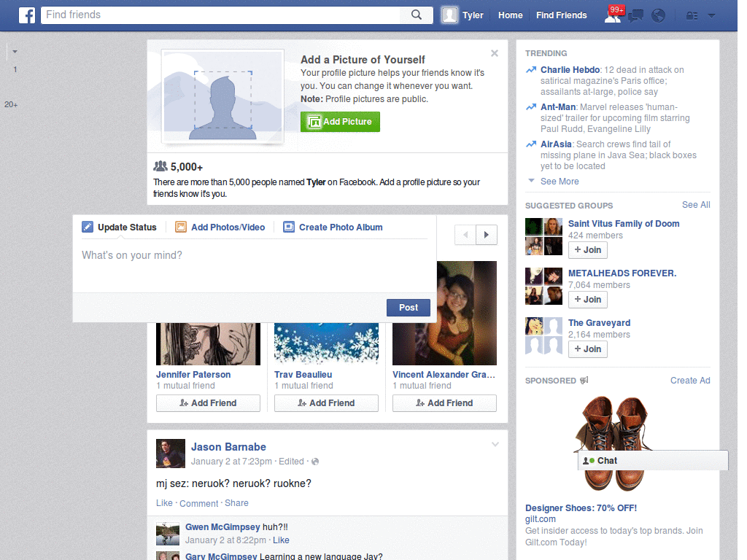The width and height of the screenshot is (747, 560).
Task: Click Jennifer Paterson's photo thumbnail
Action: (208, 344)
